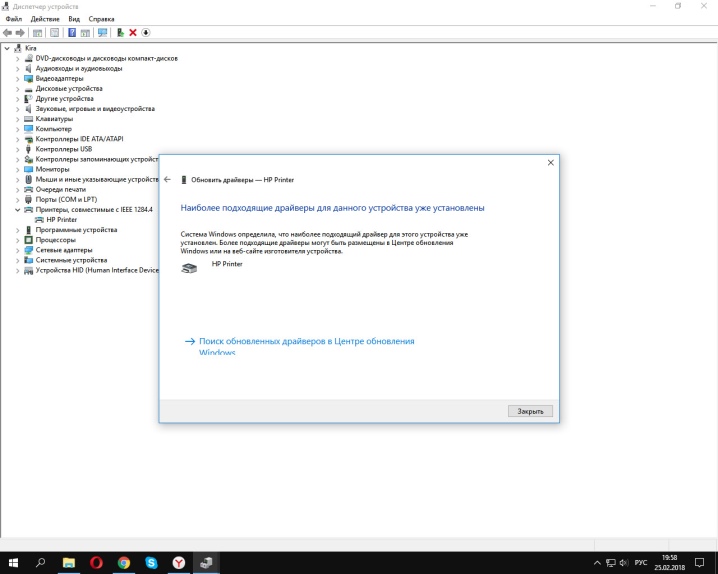Click the Kira computer icon
The height and width of the screenshot is (574, 718).
pos(18,48)
